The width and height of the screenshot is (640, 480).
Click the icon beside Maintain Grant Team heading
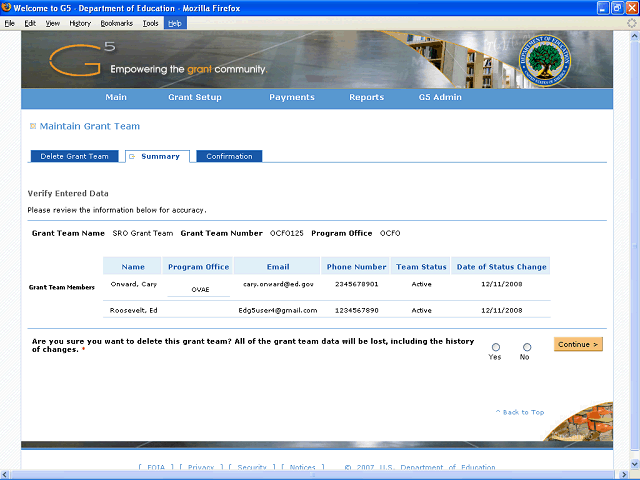click(33, 126)
